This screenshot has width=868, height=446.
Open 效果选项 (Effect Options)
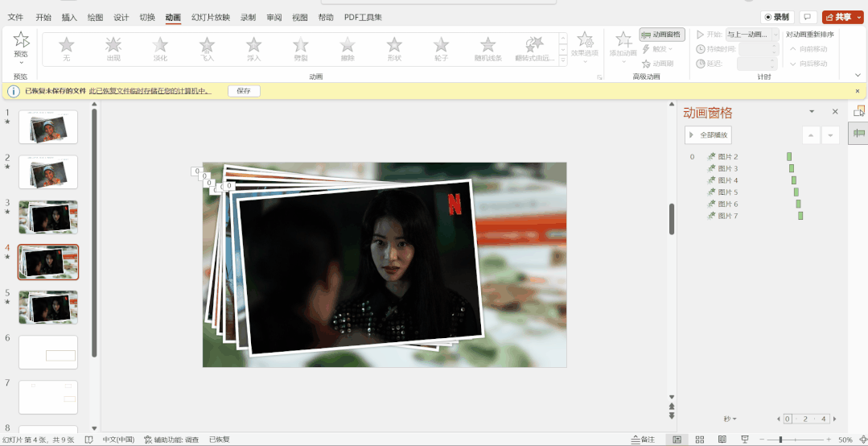pos(585,47)
